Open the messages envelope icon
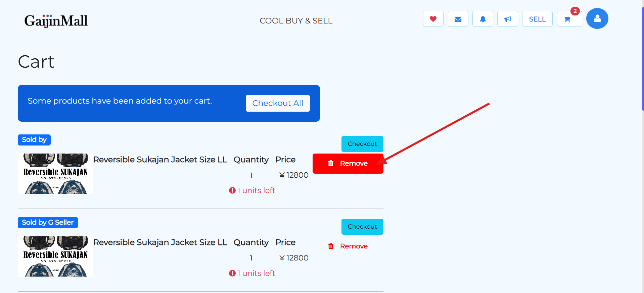Viewport: 644px width, 293px height. [458, 19]
